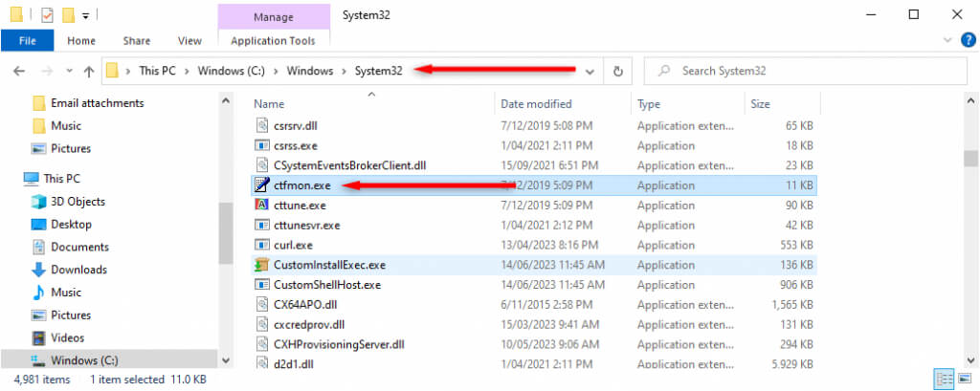980x391 pixels.
Task: Expand the ribbon using the chevron
Action: 947,41
